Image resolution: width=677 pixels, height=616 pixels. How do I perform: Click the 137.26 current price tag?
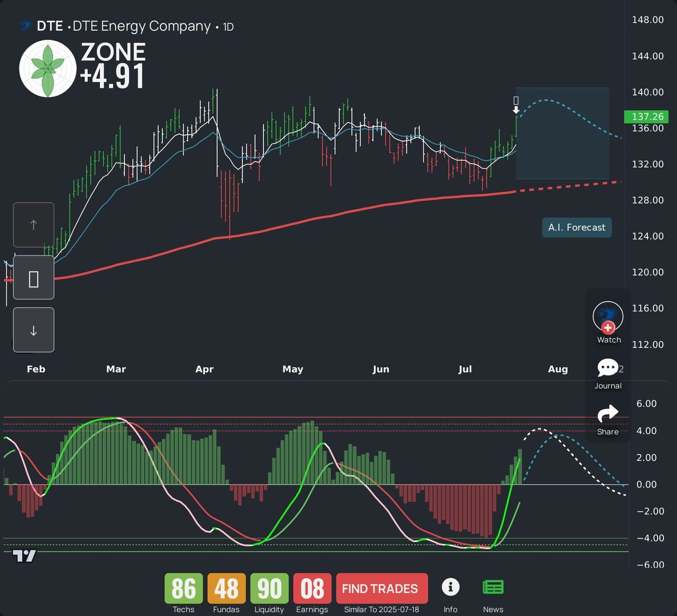(x=646, y=116)
